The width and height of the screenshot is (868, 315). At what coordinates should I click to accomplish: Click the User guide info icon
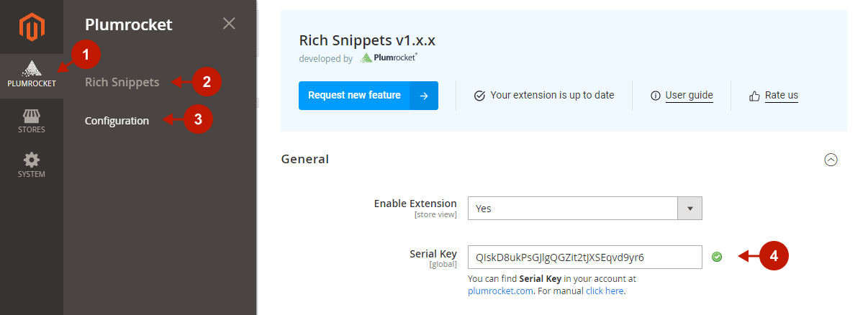tap(655, 96)
